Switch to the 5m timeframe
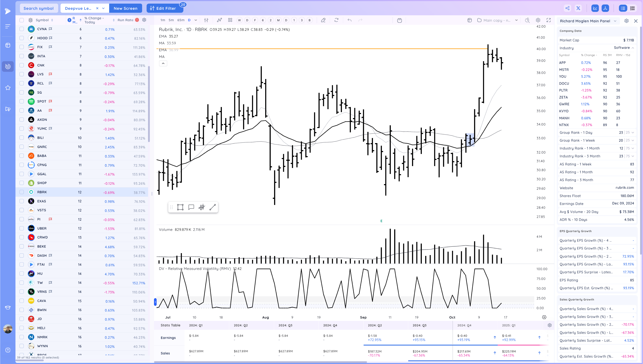Viewport: 643px width, 364px height. click(x=171, y=20)
